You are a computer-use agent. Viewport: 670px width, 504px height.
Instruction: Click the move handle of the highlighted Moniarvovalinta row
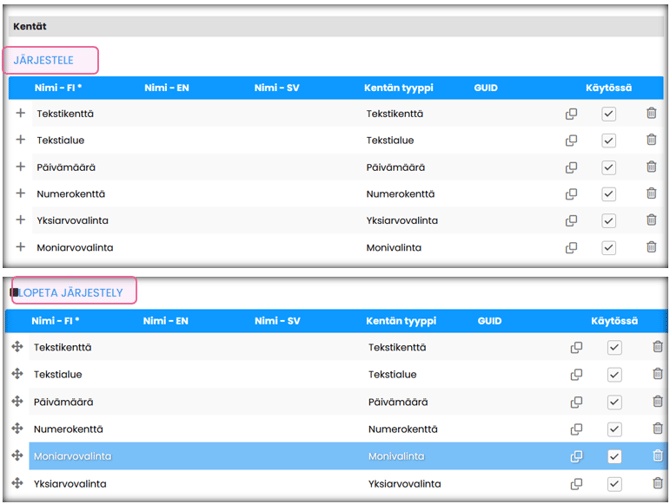[17, 456]
